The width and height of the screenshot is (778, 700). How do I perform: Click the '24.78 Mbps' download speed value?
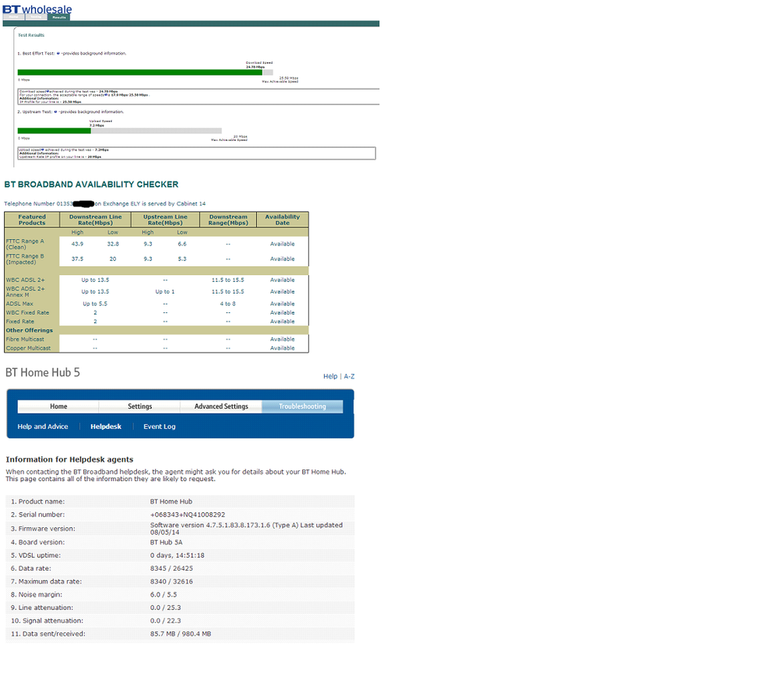[254, 66]
